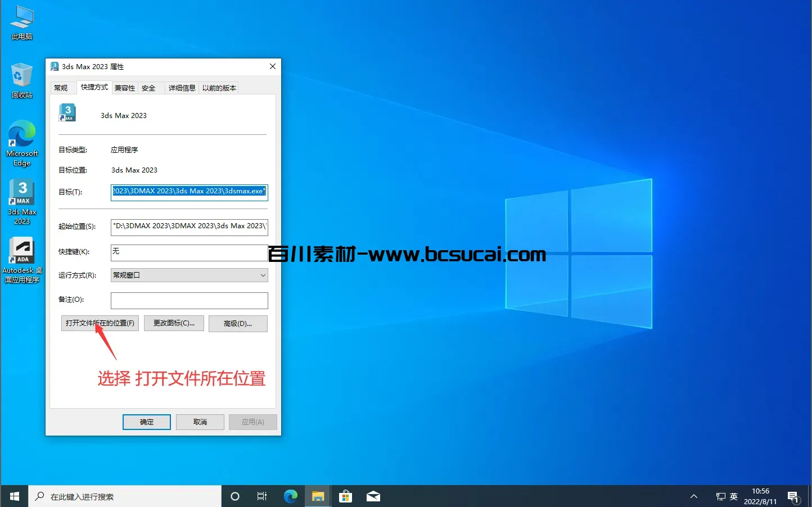Image resolution: width=812 pixels, height=507 pixels.
Task: Click the 打开文件所在的位置(F) button
Action: click(x=100, y=323)
